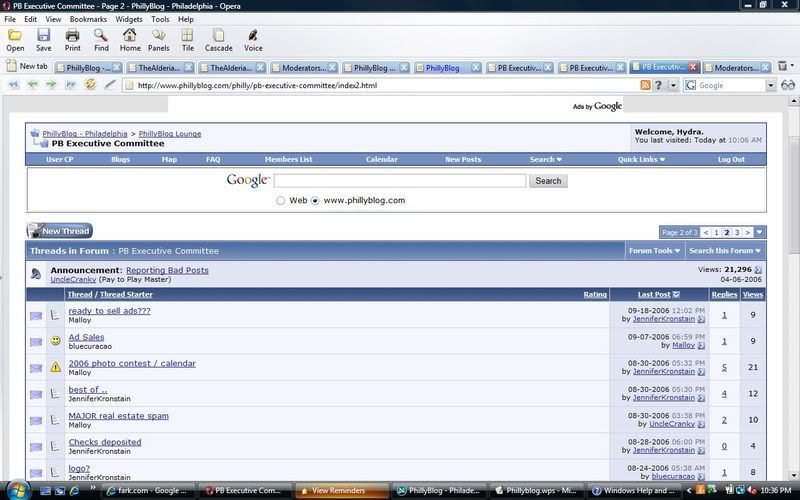This screenshot has height=500, width=800.
Task: Sort by Replies column header
Action: pyautogui.click(x=724, y=294)
